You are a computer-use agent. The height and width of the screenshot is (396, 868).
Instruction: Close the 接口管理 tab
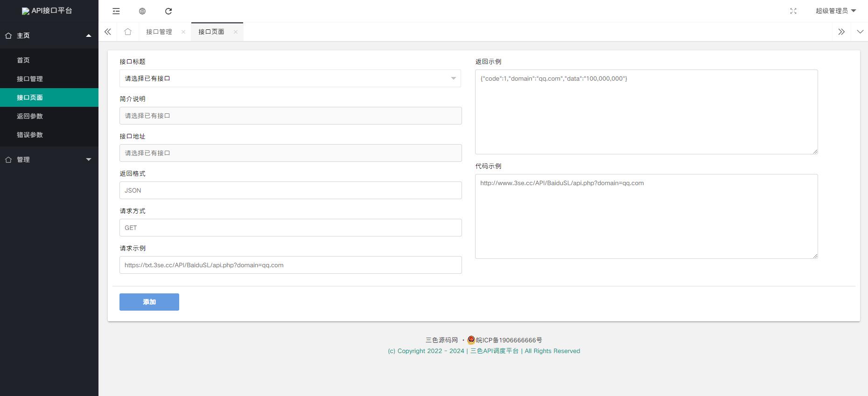pyautogui.click(x=183, y=32)
